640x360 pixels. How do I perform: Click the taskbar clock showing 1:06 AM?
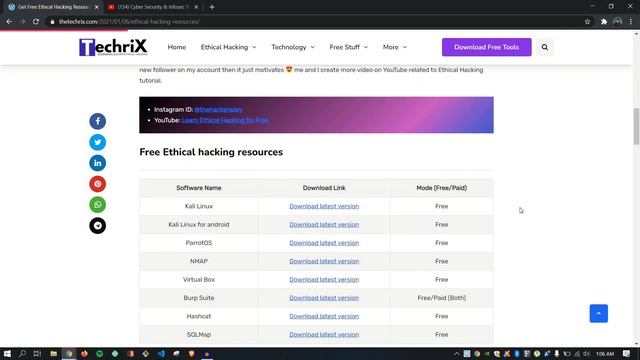[x=605, y=354]
